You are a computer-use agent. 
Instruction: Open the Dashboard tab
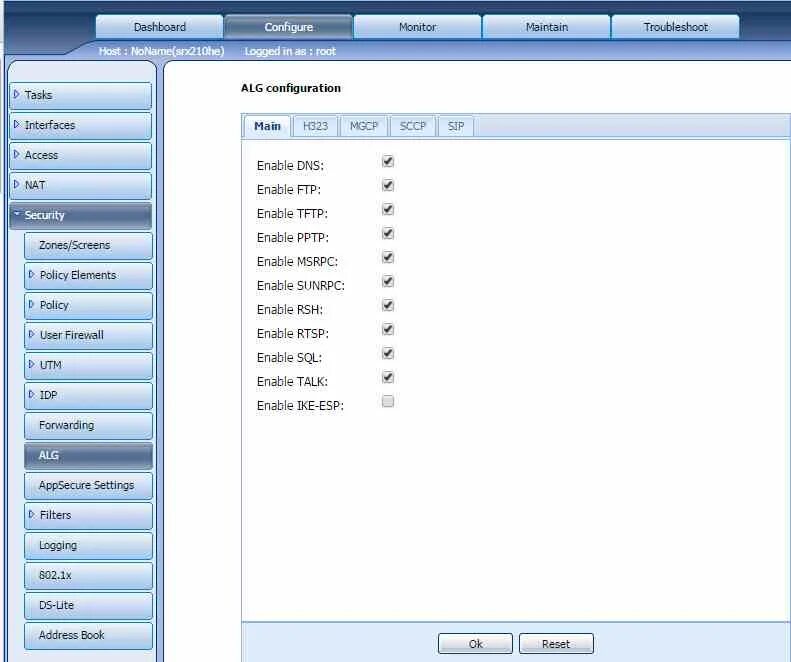pyautogui.click(x=159, y=27)
